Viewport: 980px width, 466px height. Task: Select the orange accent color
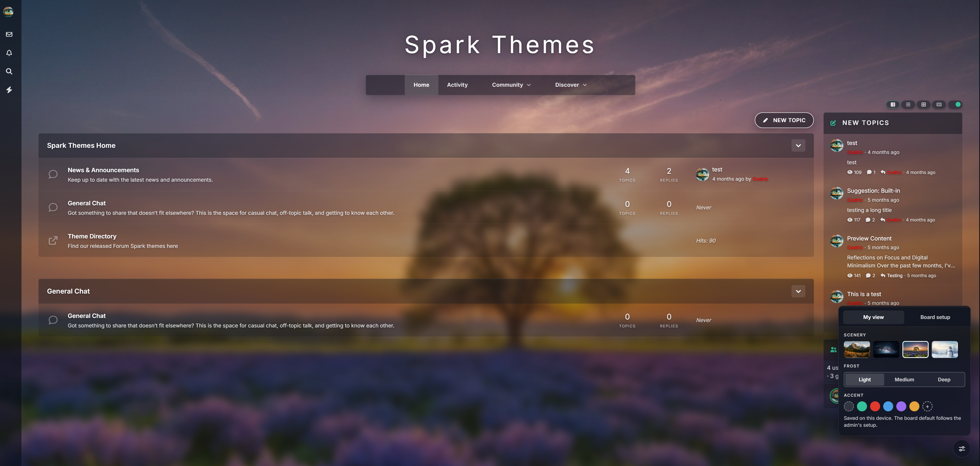coord(914,406)
